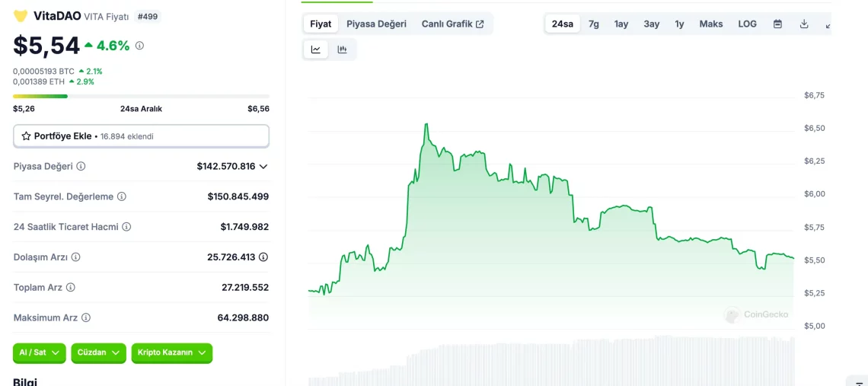Switch to candlestick chart icon
Image resolution: width=868 pixels, height=386 pixels.
coord(343,49)
